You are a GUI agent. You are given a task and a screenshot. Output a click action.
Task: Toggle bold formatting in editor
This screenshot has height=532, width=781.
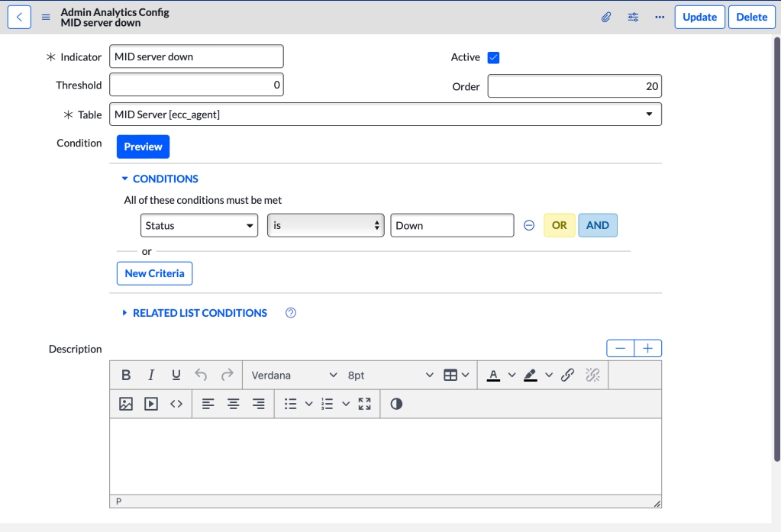coord(126,375)
